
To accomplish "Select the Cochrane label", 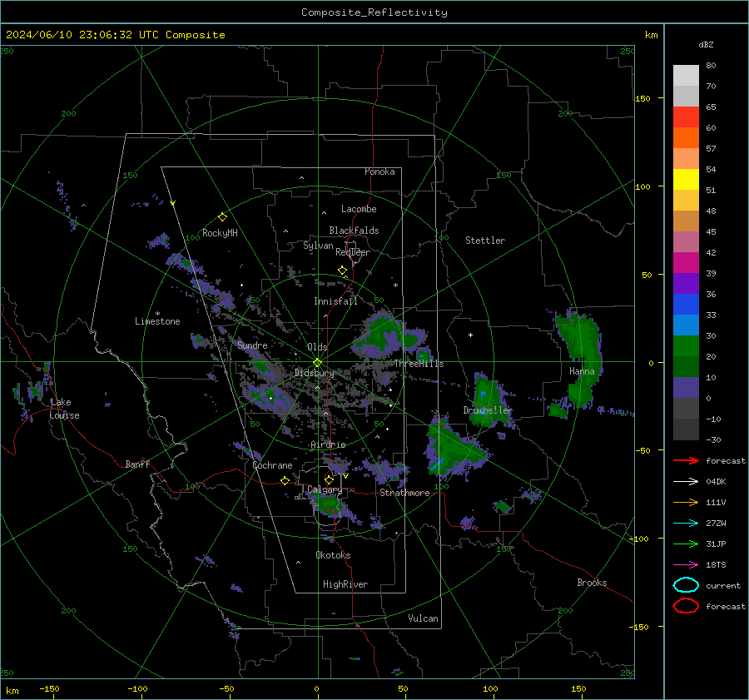I will pos(272,465).
